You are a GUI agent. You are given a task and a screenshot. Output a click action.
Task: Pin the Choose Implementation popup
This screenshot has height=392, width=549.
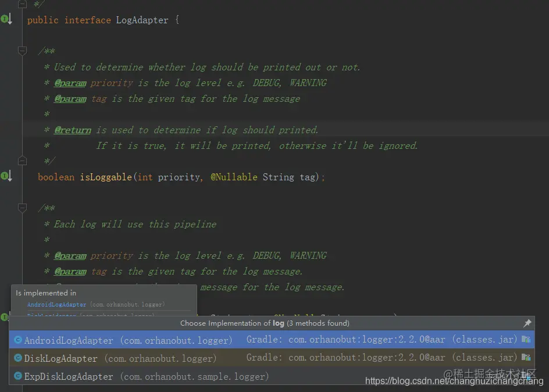pos(527,323)
